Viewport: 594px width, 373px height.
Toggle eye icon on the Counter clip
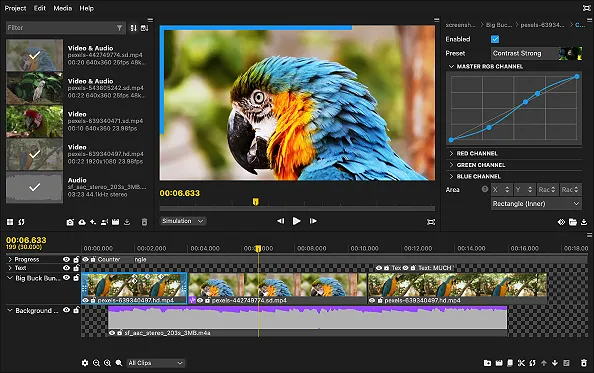pos(85,259)
